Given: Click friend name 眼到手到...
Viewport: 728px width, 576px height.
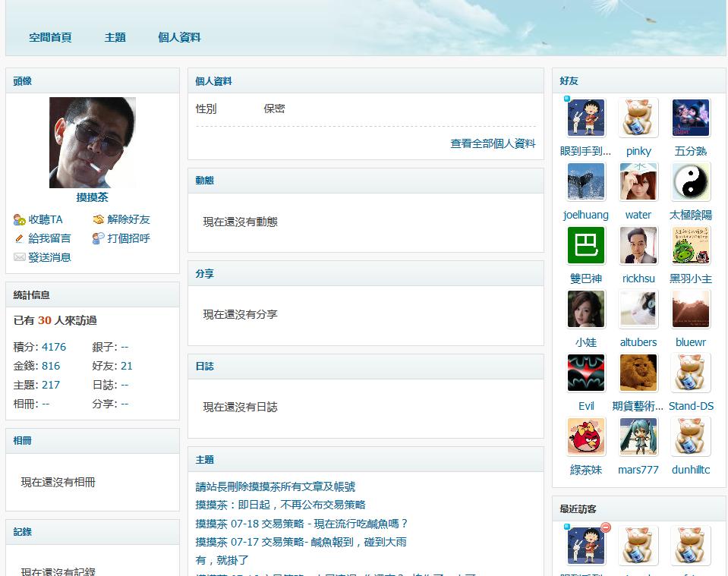Looking at the screenshot, I should [585, 151].
